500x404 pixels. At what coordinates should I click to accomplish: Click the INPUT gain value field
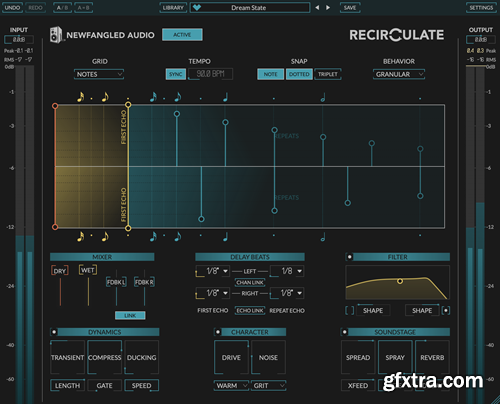19,40
